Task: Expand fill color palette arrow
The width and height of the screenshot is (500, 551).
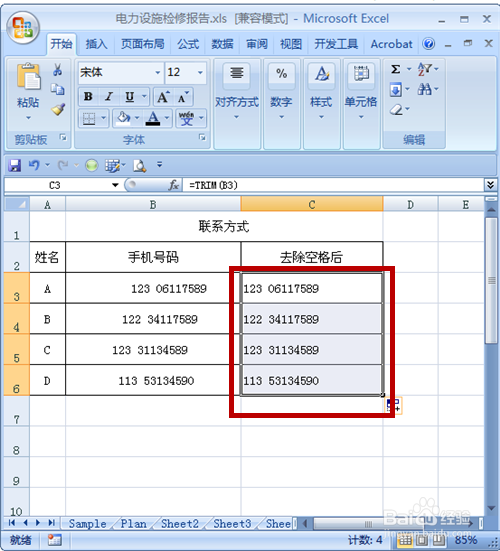Action: point(137,118)
